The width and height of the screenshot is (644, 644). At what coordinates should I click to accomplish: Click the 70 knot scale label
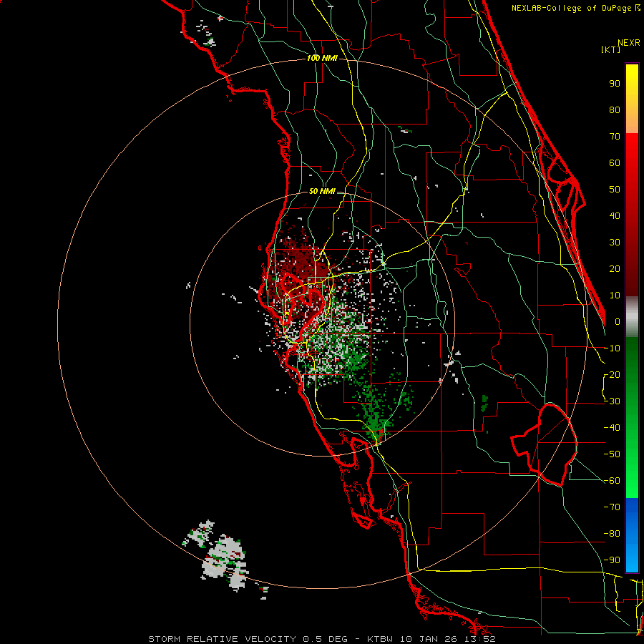pos(615,137)
